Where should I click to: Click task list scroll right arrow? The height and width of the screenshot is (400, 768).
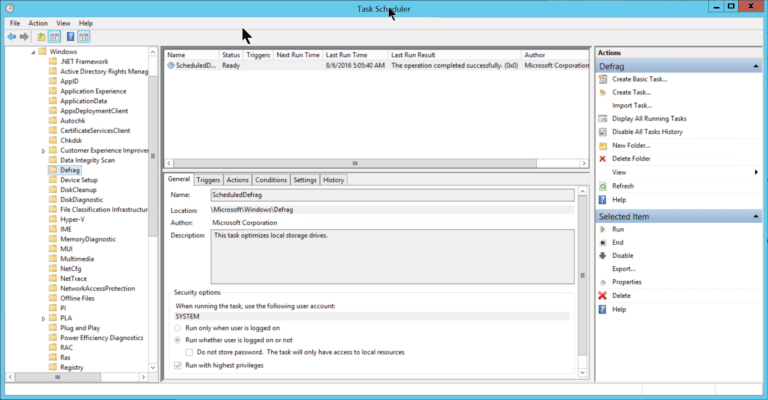pyautogui.click(x=584, y=163)
